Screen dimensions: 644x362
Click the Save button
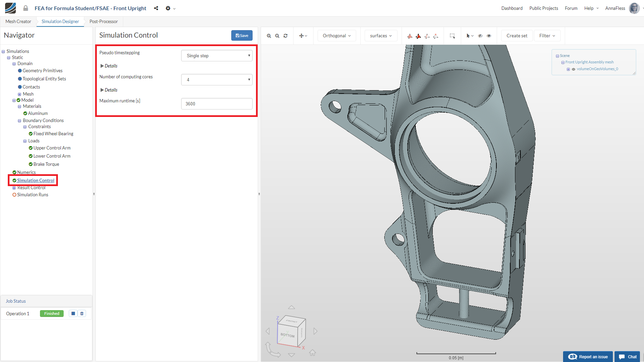point(242,36)
